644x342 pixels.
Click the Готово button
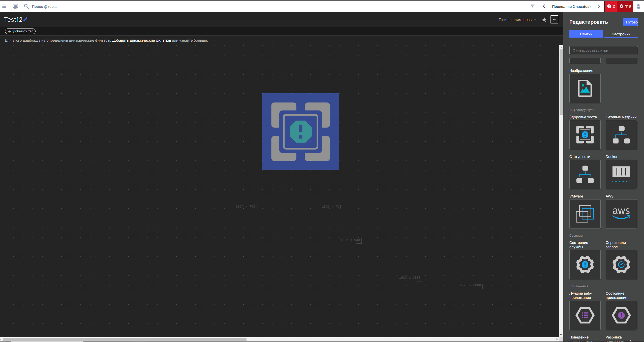(631, 22)
